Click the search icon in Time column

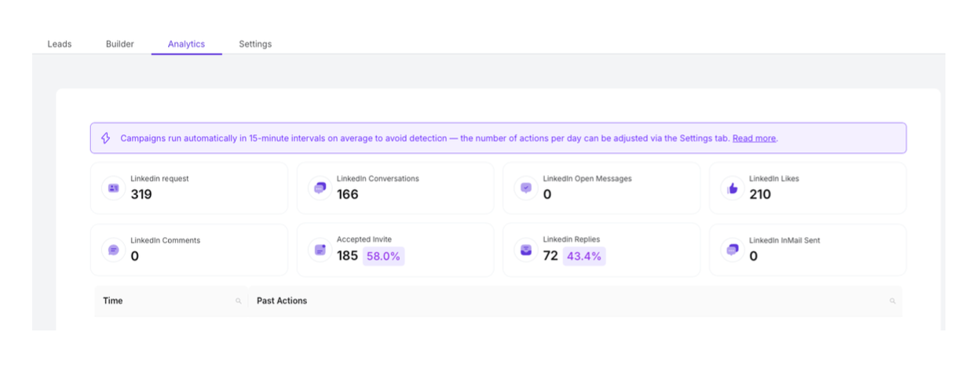(239, 301)
